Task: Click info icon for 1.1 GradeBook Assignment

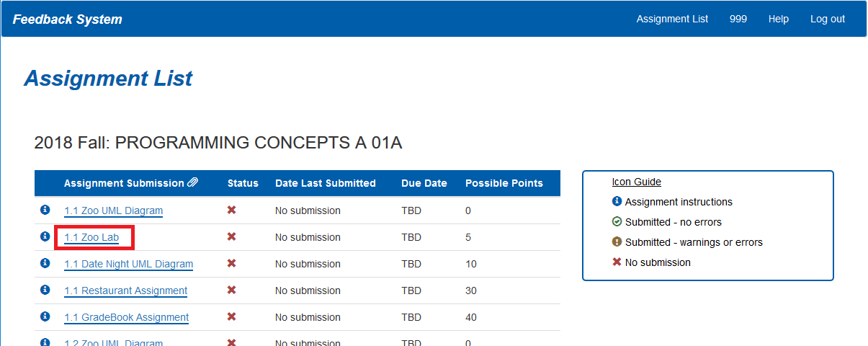Action: coord(45,316)
